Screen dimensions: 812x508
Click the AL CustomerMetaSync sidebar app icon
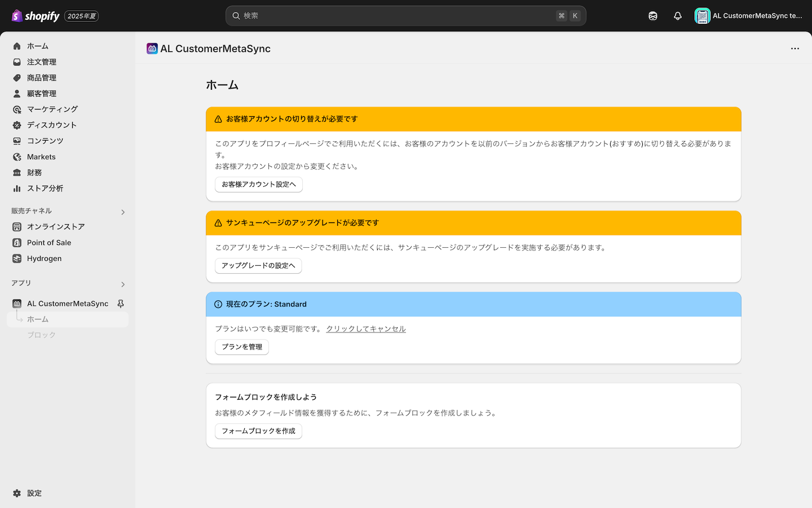[17, 304]
